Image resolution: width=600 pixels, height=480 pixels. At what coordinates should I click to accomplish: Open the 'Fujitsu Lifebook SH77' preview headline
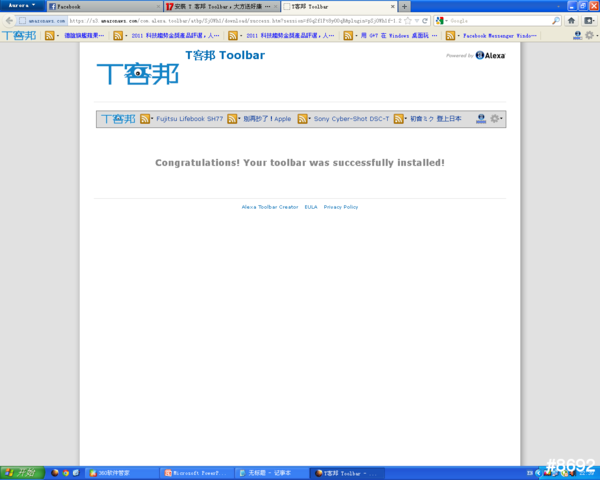point(189,119)
